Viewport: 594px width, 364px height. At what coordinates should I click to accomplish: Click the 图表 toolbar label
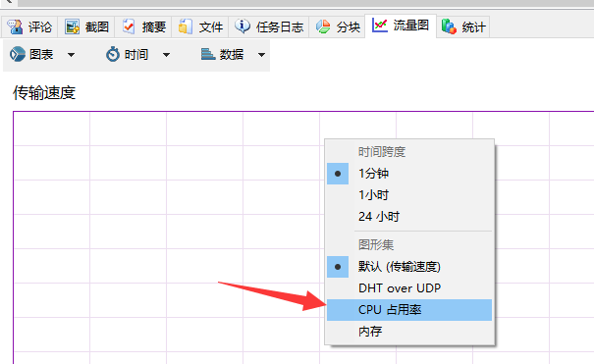coord(41,55)
